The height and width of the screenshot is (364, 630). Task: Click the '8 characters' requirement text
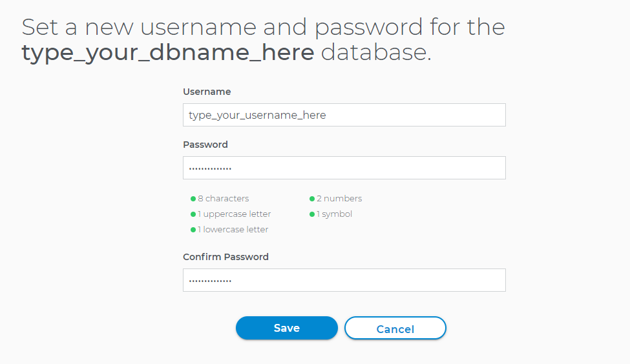[224, 199]
